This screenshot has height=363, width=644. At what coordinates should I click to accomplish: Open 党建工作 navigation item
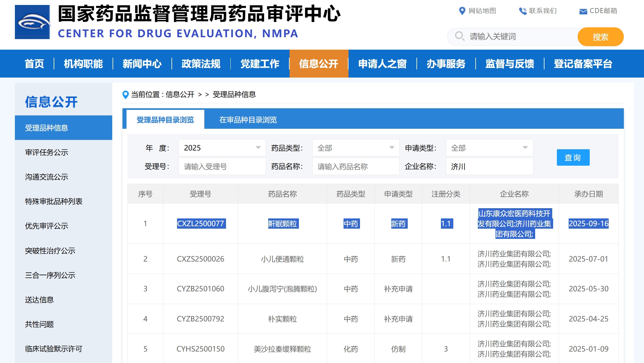260,64
